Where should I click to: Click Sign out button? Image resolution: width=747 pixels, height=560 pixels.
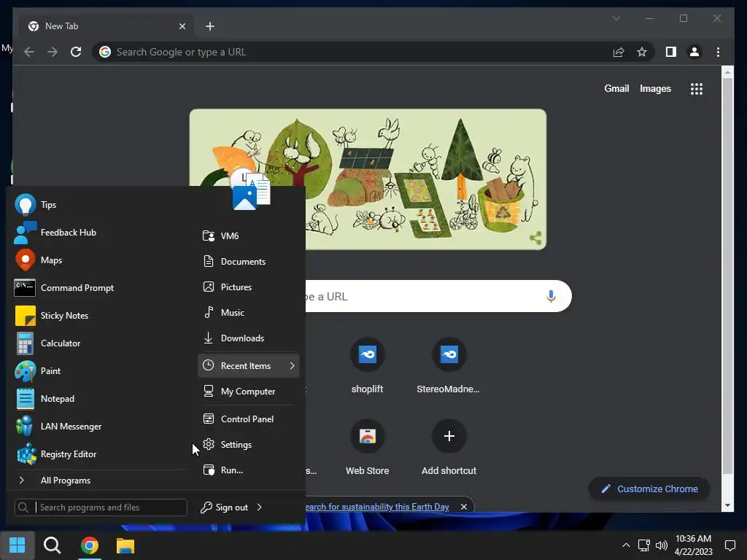coord(225,507)
